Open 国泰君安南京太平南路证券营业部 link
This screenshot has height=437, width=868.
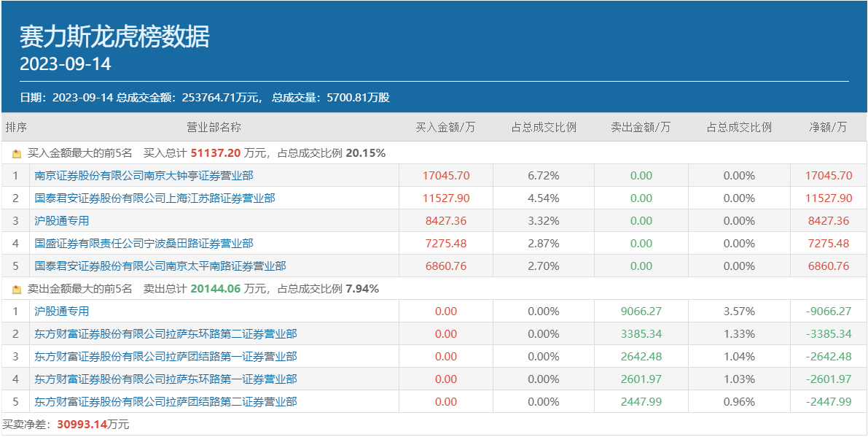[160, 266]
